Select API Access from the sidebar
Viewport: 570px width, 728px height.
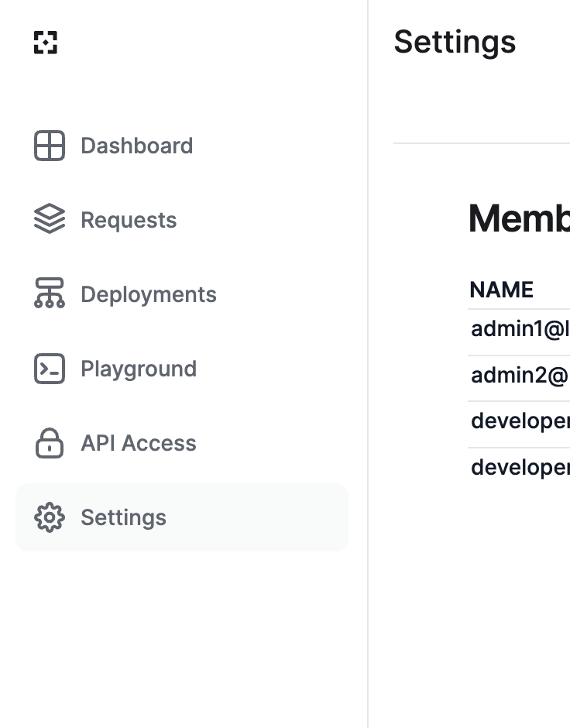[x=138, y=443]
